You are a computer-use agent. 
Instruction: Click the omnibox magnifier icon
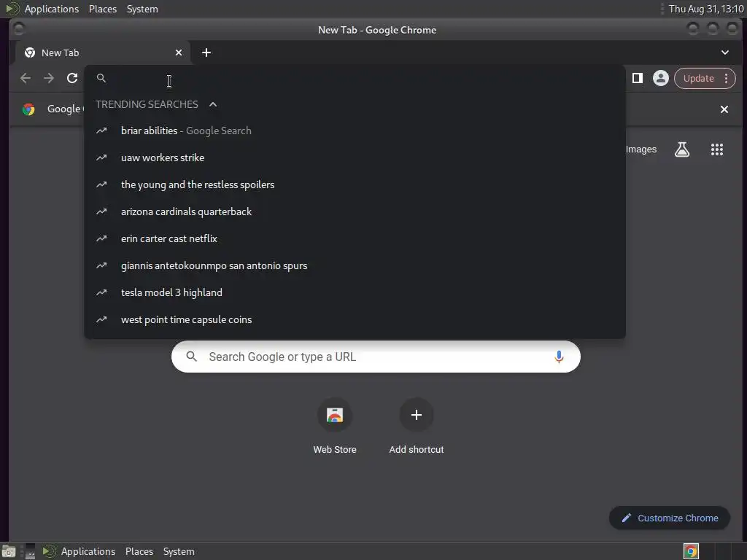101,78
